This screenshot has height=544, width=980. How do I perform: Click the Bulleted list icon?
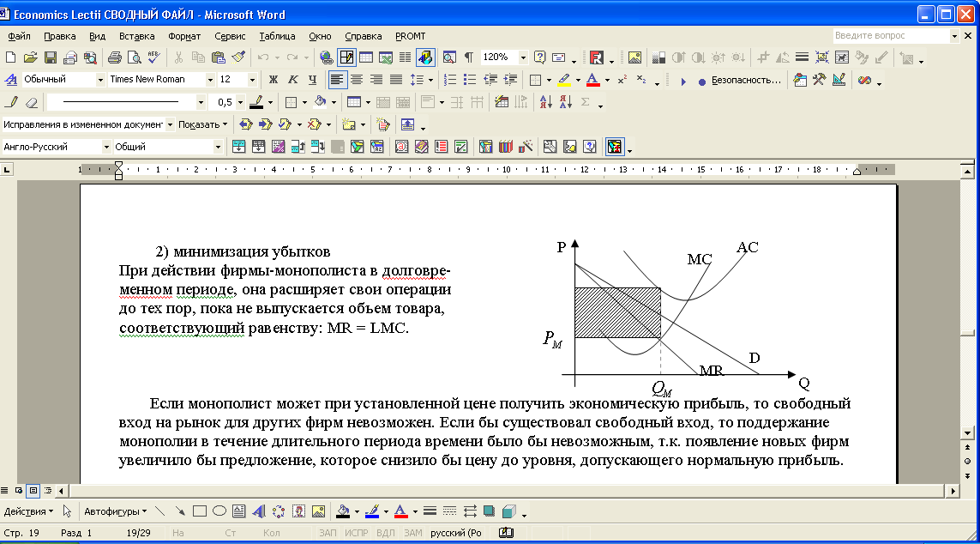click(470, 80)
